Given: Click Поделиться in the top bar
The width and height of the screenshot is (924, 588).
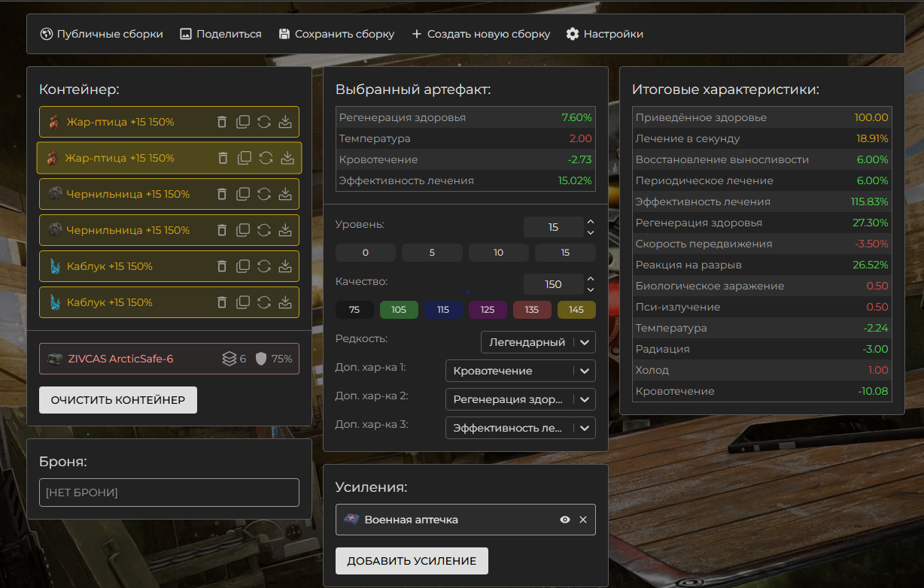Looking at the screenshot, I should (x=220, y=34).
